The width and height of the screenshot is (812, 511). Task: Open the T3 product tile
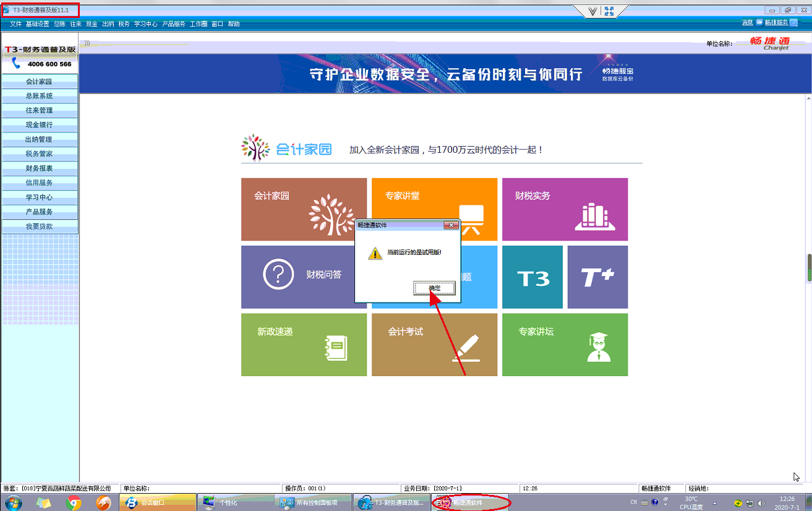[532, 277]
